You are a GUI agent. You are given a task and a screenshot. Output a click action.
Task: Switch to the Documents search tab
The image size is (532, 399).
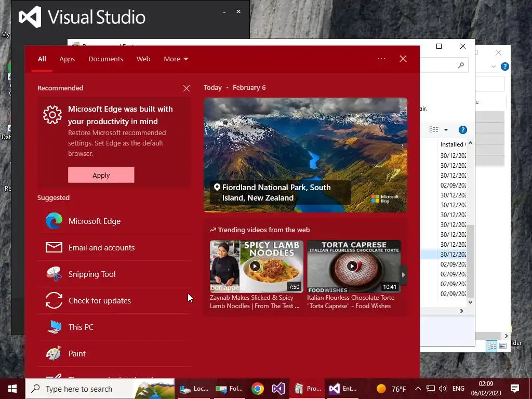click(105, 59)
